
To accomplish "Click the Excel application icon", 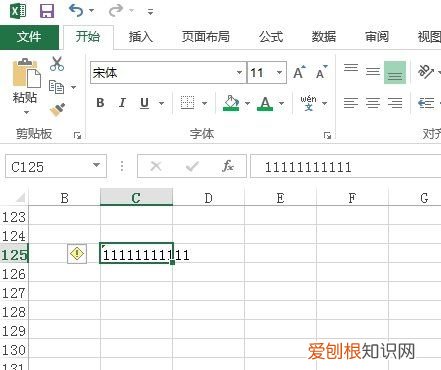I will click(x=18, y=11).
